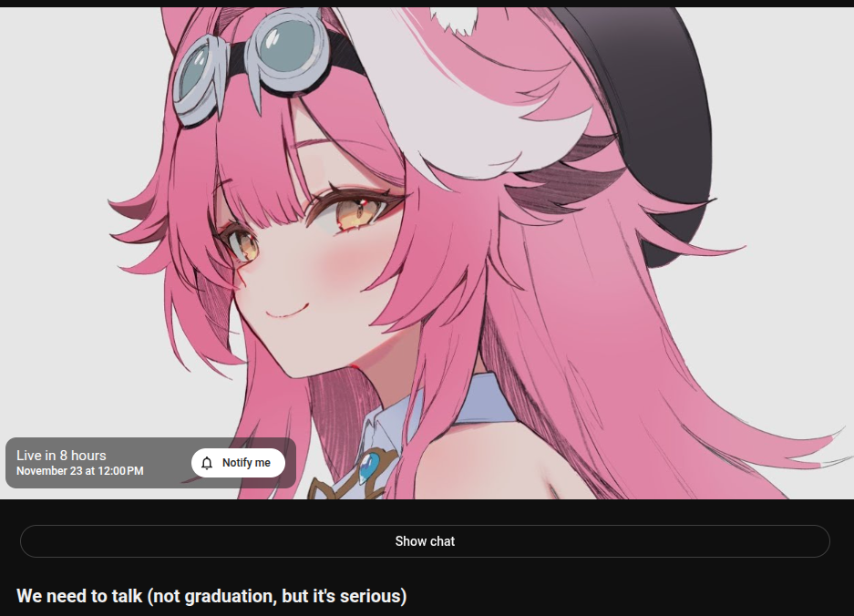Click the November 23 at 12:00 PM schedule
854x616 pixels.
coord(80,470)
